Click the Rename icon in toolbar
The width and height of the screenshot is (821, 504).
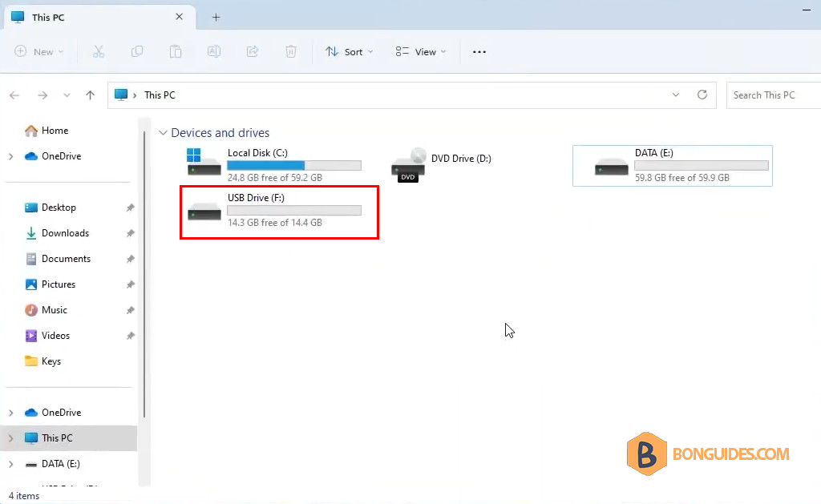click(x=213, y=51)
